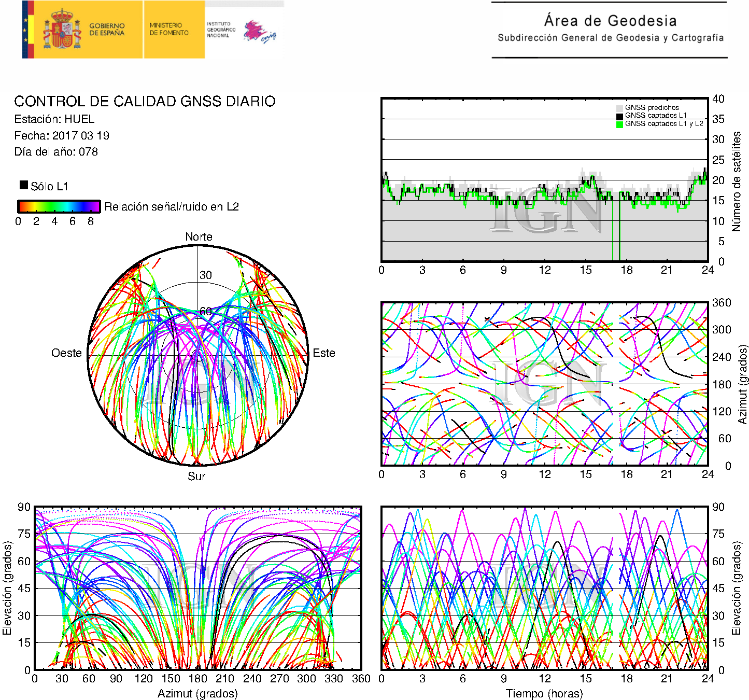Click the IGN watermark in the satellite count chart
The width and height of the screenshot is (749, 700).
(547, 210)
